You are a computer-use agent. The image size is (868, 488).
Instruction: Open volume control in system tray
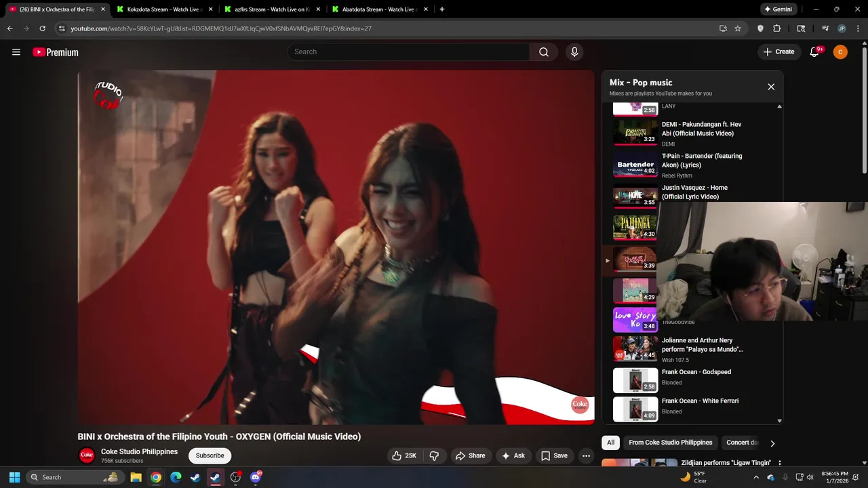point(810,477)
